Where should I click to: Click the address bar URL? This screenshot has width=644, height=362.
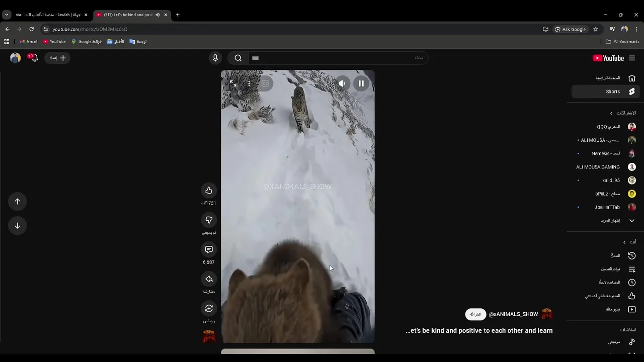[90, 29]
